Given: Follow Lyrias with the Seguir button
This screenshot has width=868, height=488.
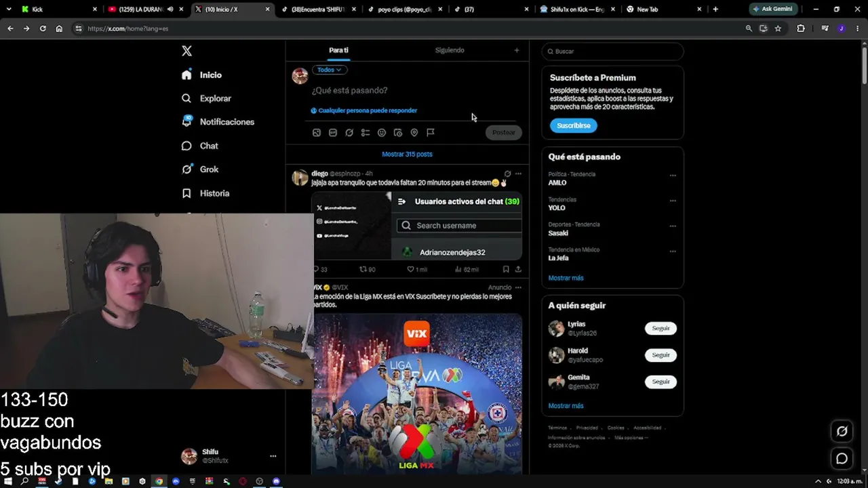Looking at the screenshot, I should tap(660, 328).
